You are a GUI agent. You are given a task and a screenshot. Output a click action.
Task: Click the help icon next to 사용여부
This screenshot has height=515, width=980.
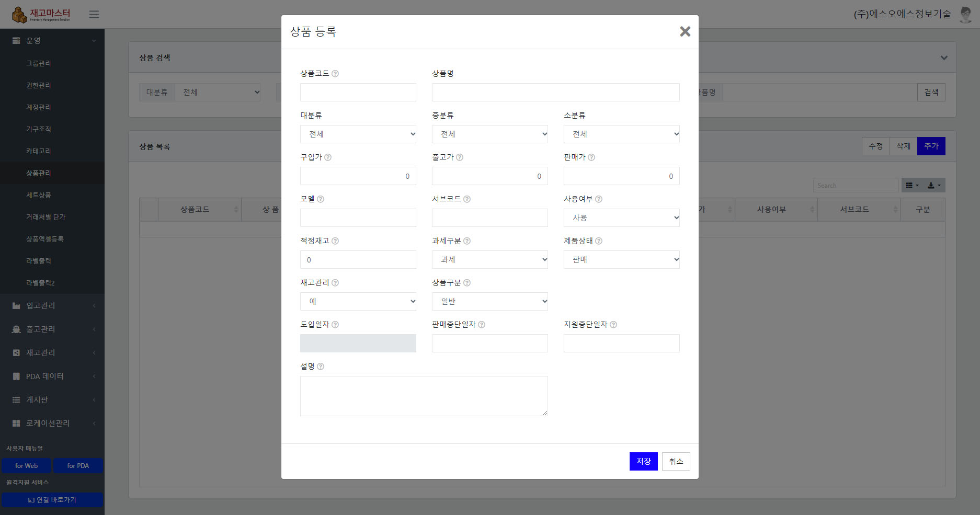click(599, 199)
